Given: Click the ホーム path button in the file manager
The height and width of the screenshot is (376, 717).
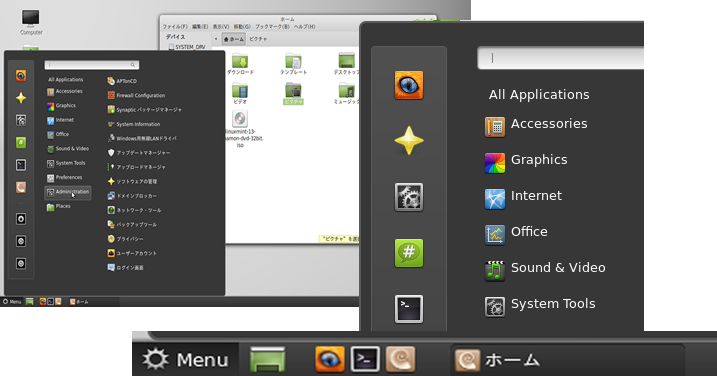Looking at the screenshot, I should pos(234,39).
